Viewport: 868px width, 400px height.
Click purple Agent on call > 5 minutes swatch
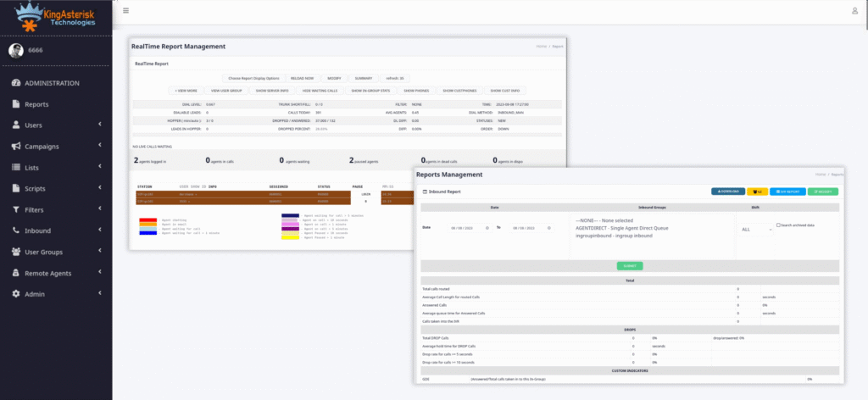point(291,229)
